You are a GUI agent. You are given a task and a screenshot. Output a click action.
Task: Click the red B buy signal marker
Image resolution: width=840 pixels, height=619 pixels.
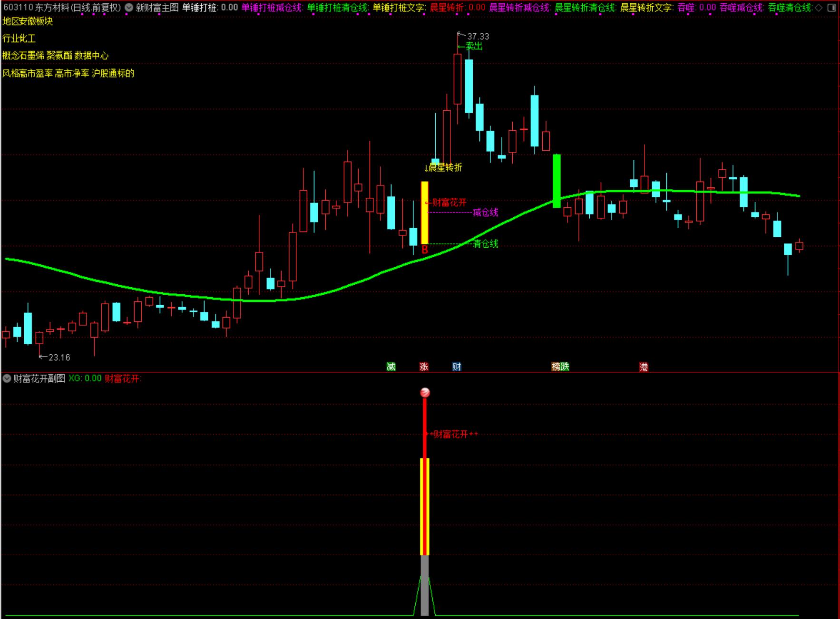tap(425, 250)
